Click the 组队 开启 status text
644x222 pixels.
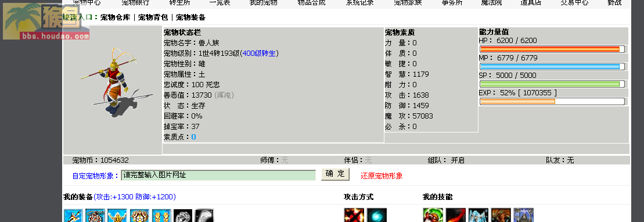(445, 160)
